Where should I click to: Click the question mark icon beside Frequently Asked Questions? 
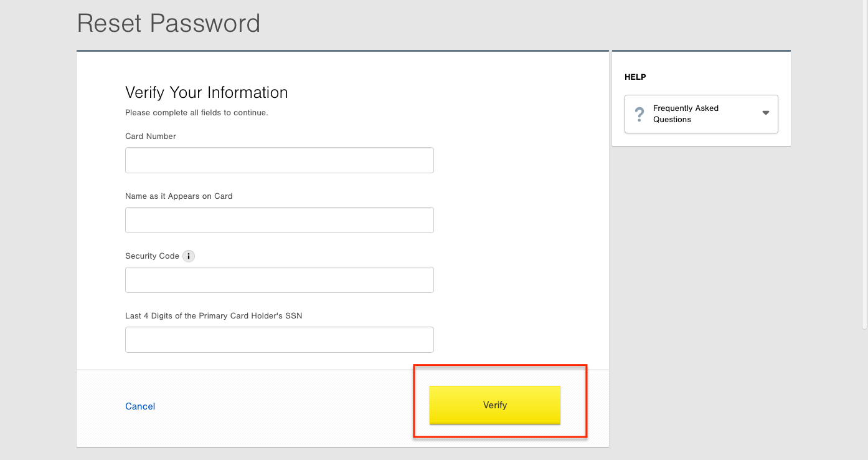[639, 113]
